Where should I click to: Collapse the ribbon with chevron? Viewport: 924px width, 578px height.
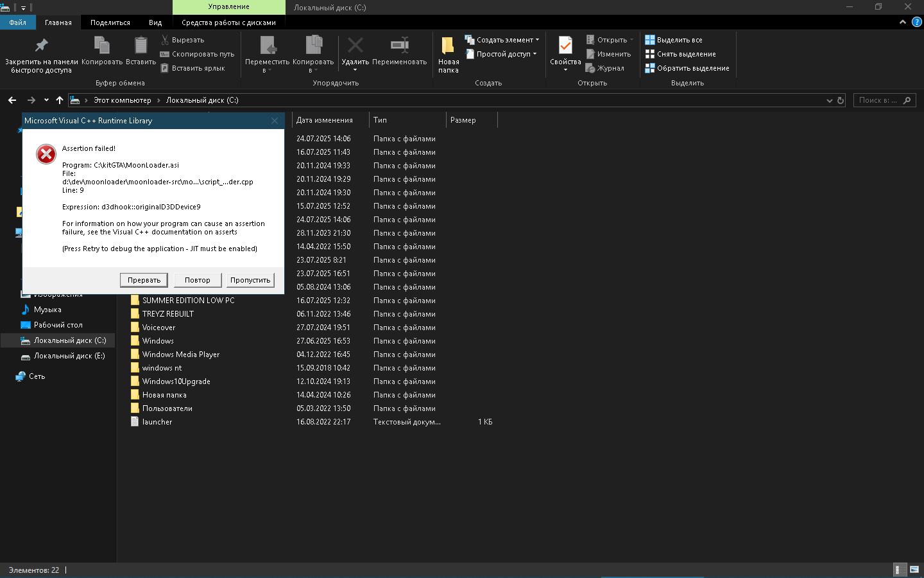tap(903, 22)
